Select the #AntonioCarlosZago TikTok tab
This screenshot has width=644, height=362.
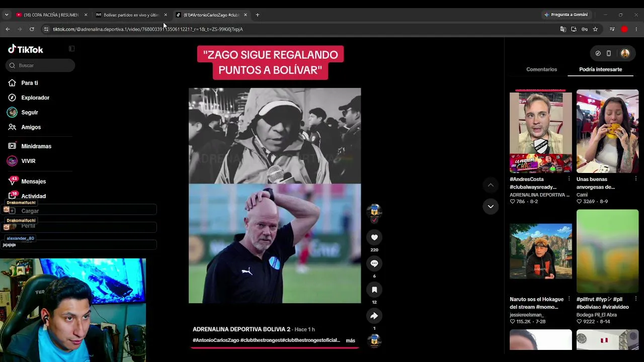(x=211, y=15)
